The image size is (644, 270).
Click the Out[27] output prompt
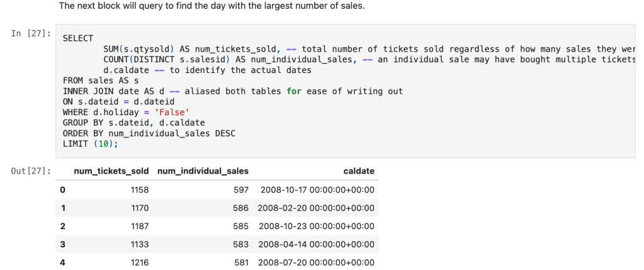pos(31,171)
